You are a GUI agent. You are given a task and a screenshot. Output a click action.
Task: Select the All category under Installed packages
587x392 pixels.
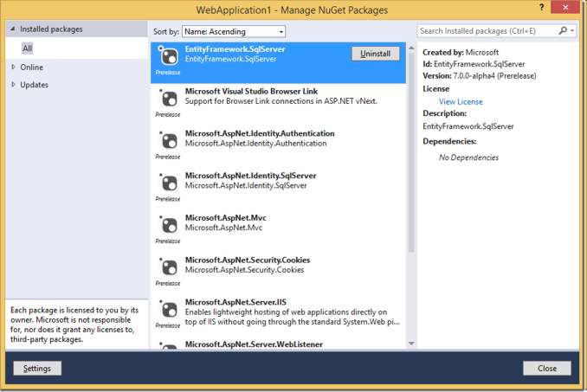pos(28,48)
